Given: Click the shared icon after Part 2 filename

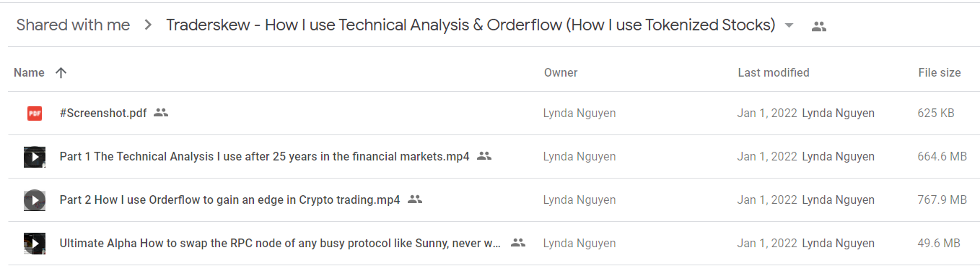Looking at the screenshot, I should pos(415,199).
